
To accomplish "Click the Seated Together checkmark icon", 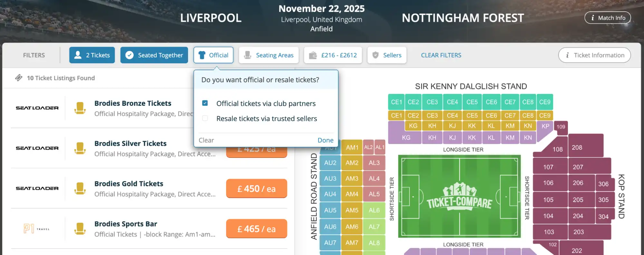I will (130, 55).
